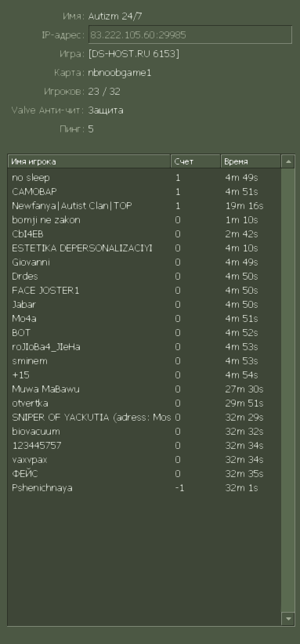Select ESTETIKA DEPERSONALIZACIYI player row

[144, 248]
